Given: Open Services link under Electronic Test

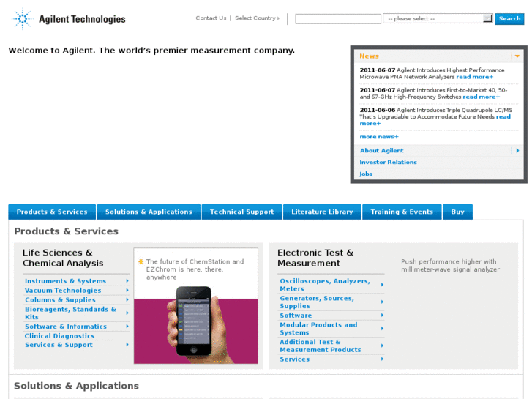Looking at the screenshot, I should tap(294, 359).
